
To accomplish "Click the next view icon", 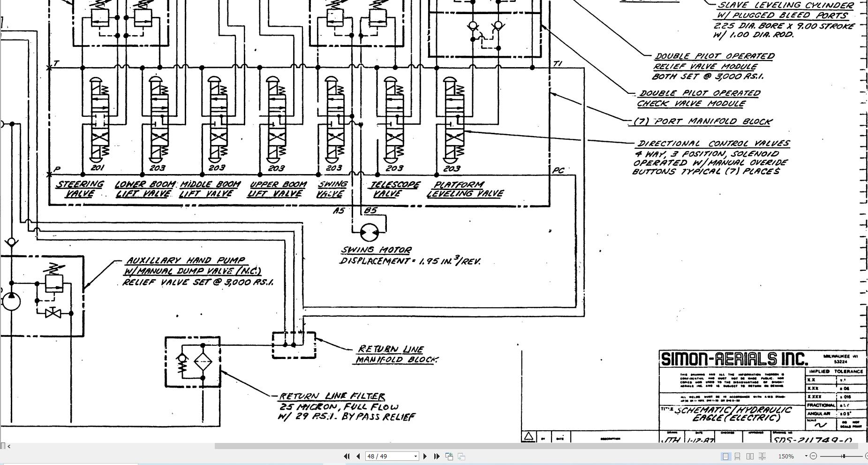I will click(461, 456).
